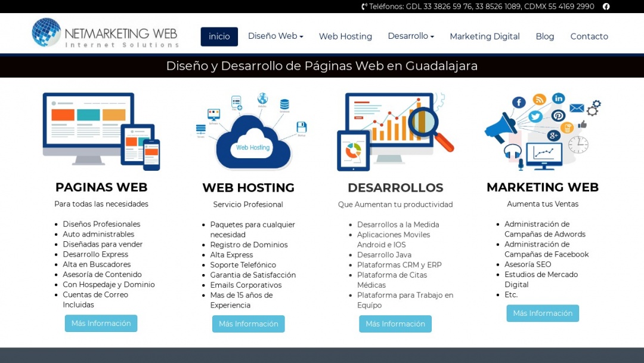Screen dimensions: 644x363
Task: Navigate to the Web Hosting page
Action: coord(345,36)
